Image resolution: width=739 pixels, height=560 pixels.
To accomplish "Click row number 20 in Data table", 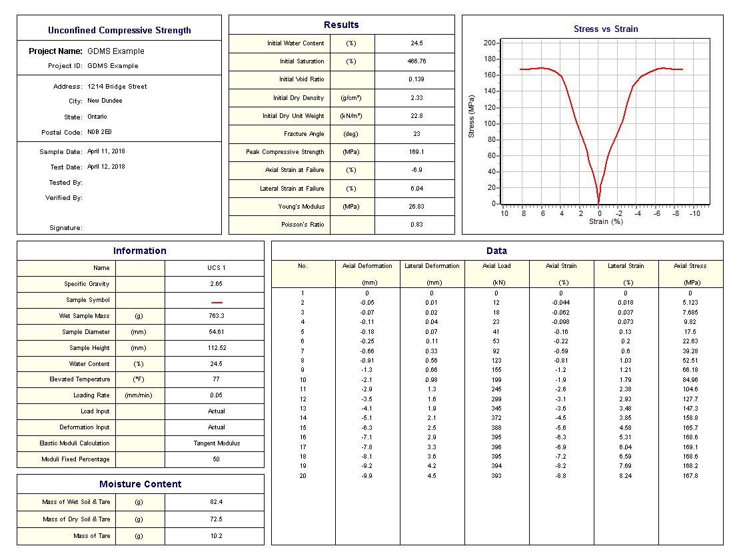I will click(303, 476).
